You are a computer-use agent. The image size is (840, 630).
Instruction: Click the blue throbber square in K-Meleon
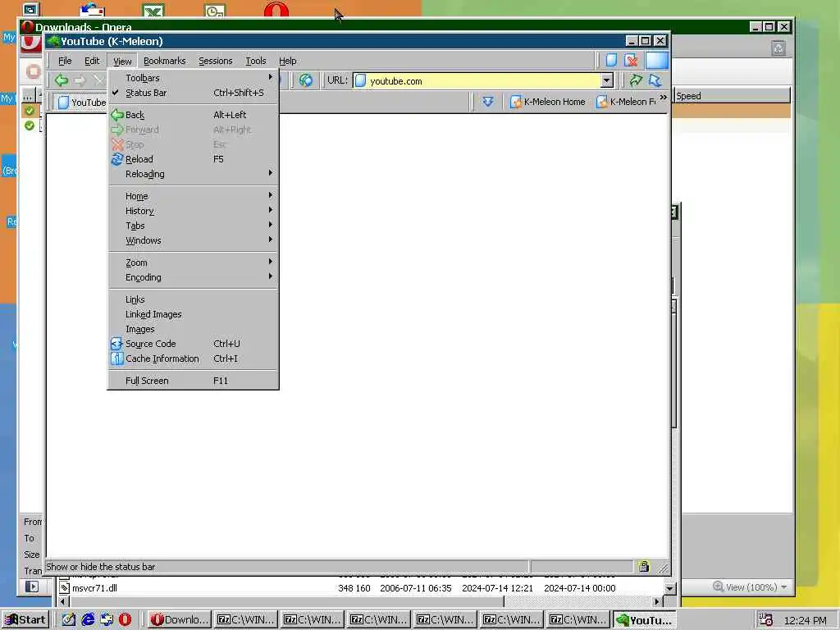tap(657, 60)
